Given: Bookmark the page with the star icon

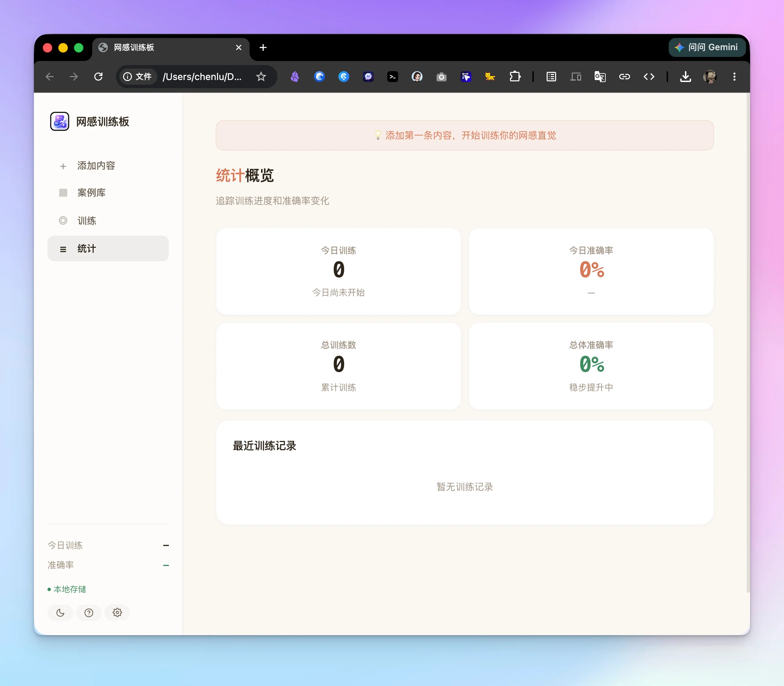Looking at the screenshot, I should point(261,77).
